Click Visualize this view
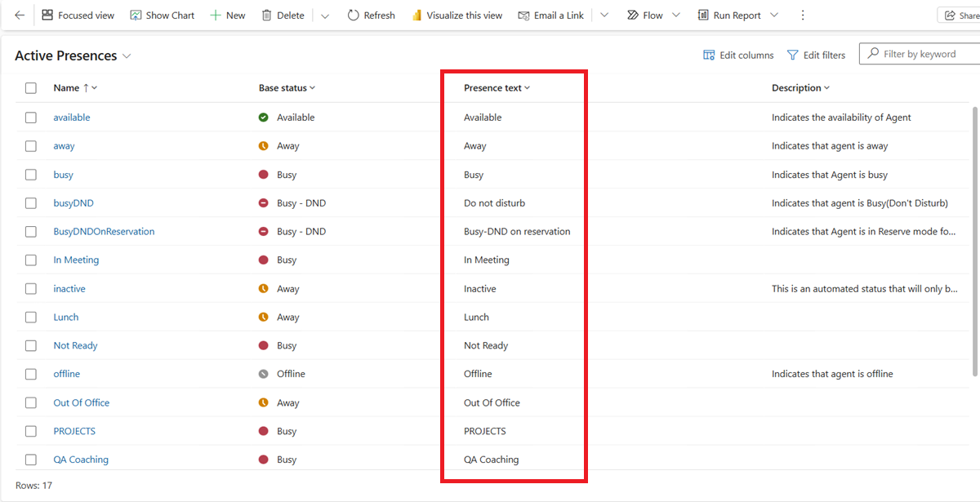The image size is (980, 502). (457, 16)
